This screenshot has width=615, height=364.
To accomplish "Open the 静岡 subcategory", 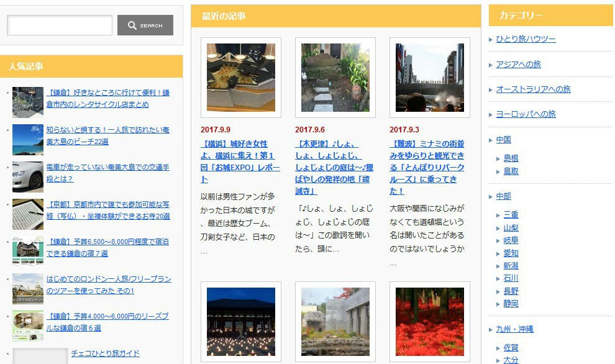I will [511, 304].
